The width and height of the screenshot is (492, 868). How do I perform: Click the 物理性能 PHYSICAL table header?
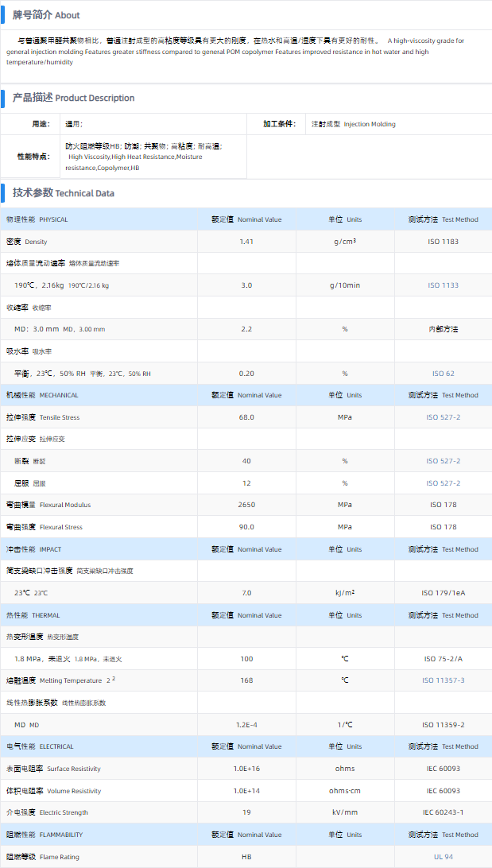[x=37, y=219]
